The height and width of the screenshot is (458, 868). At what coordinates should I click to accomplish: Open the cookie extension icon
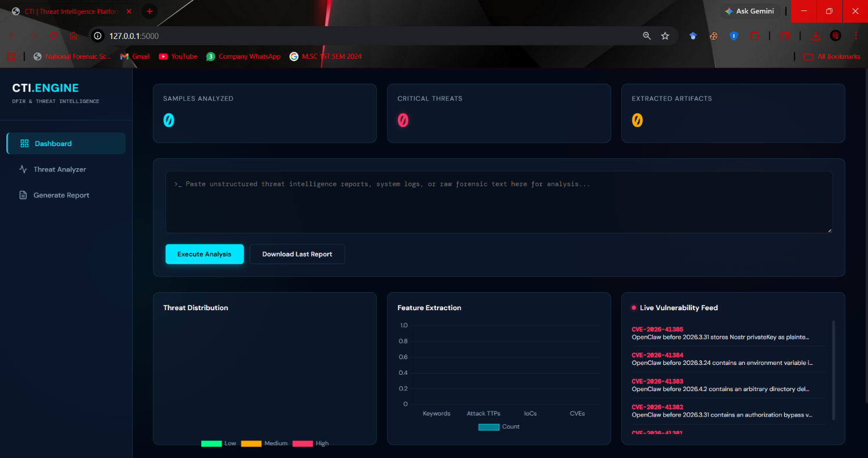point(713,36)
